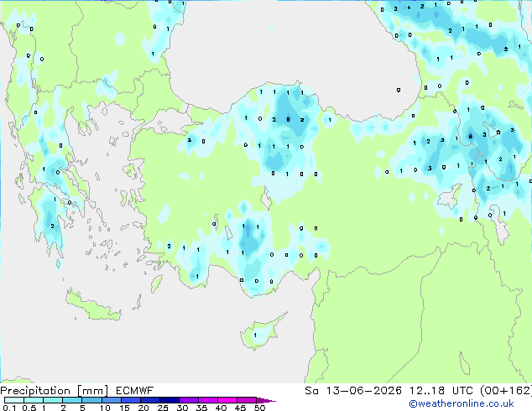Click the "30" legend scale label
Screen dimensions: 532x411
[x=182, y=408]
